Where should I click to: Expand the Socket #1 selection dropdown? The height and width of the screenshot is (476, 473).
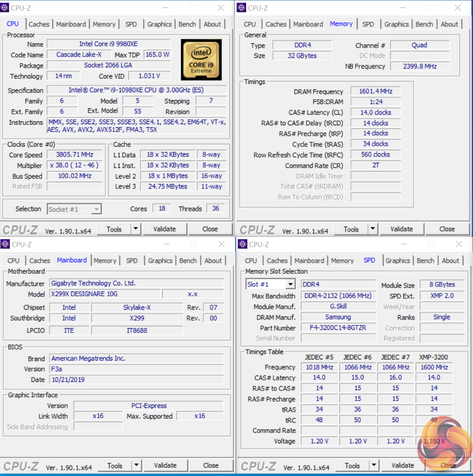pyautogui.click(x=96, y=209)
